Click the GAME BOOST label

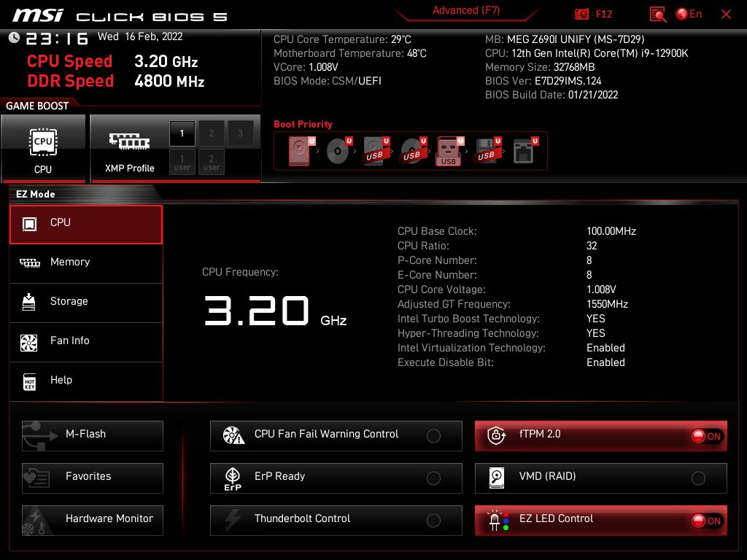click(37, 106)
